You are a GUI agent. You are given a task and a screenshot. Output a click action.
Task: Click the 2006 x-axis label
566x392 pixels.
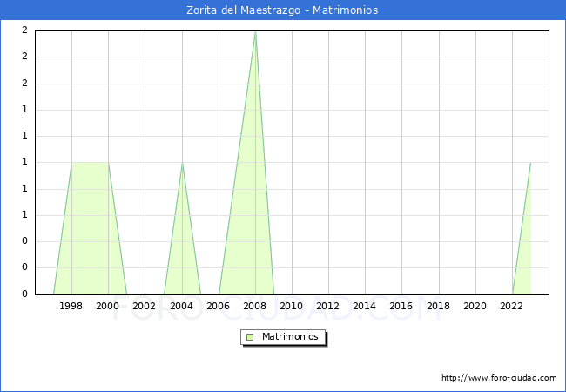[x=218, y=306]
